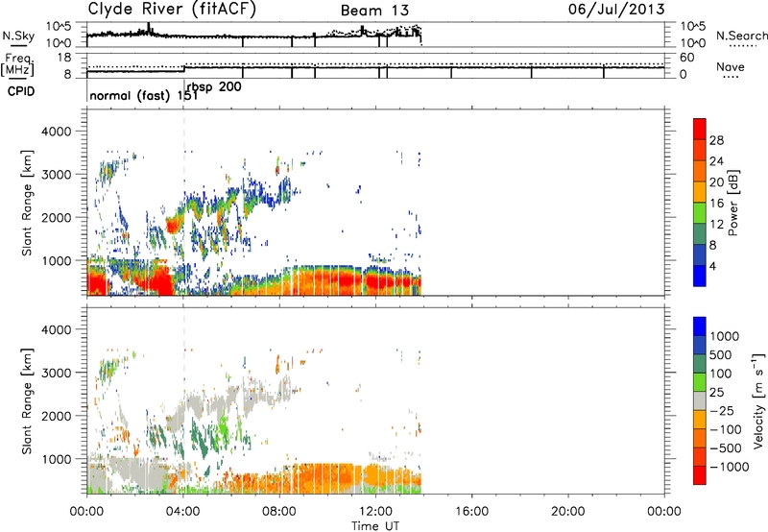Pick the −100 to −500 orange Velocity swatch
Image resolution: width=768 pixels, height=532 pixels.
(x=700, y=438)
